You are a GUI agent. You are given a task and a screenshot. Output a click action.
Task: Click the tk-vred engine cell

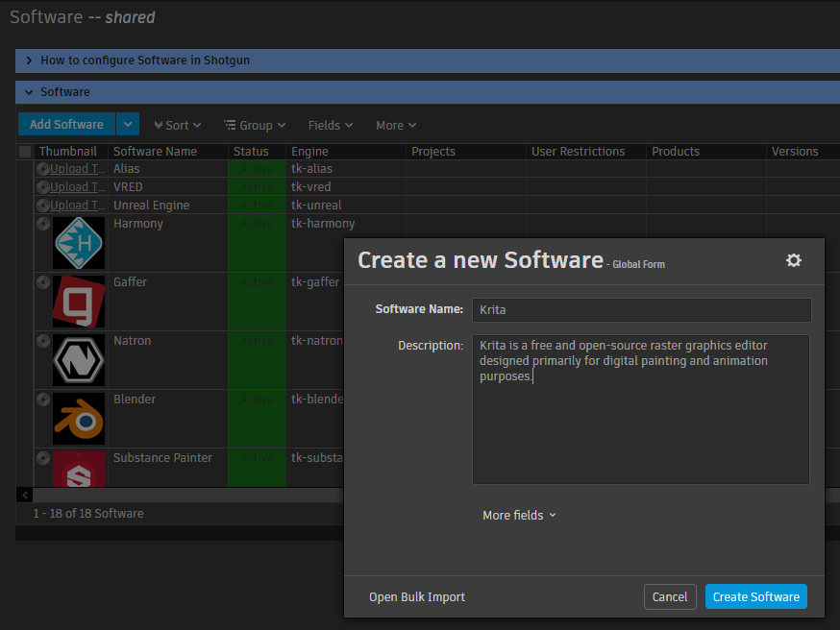click(346, 187)
